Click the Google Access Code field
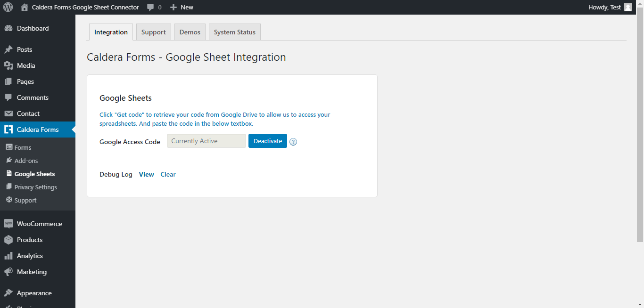This screenshot has height=308, width=644. (206, 141)
